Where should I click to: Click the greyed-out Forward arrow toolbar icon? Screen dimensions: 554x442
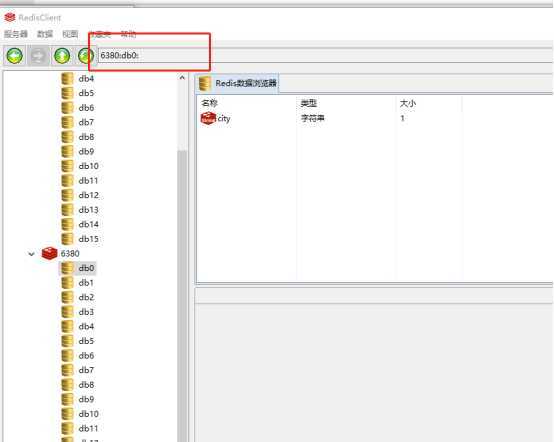point(38,56)
